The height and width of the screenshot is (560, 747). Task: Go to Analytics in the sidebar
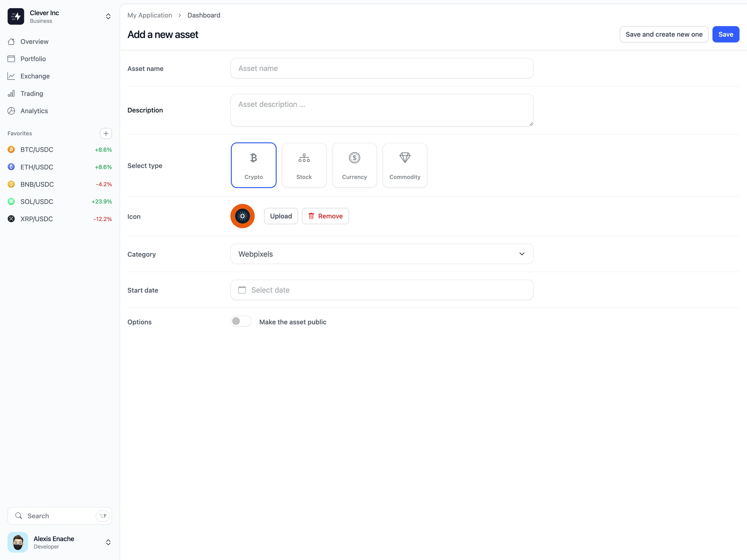pyautogui.click(x=34, y=111)
